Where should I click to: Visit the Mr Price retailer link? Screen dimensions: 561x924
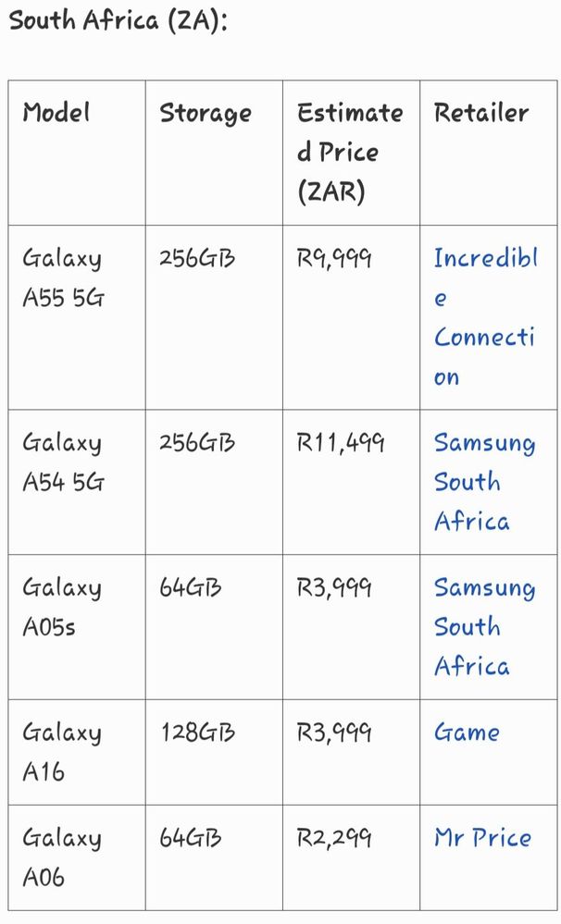pos(482,837)
